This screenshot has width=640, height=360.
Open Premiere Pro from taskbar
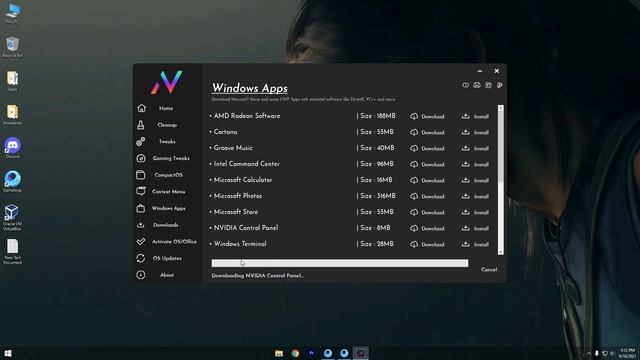click(x=312, y=353)
